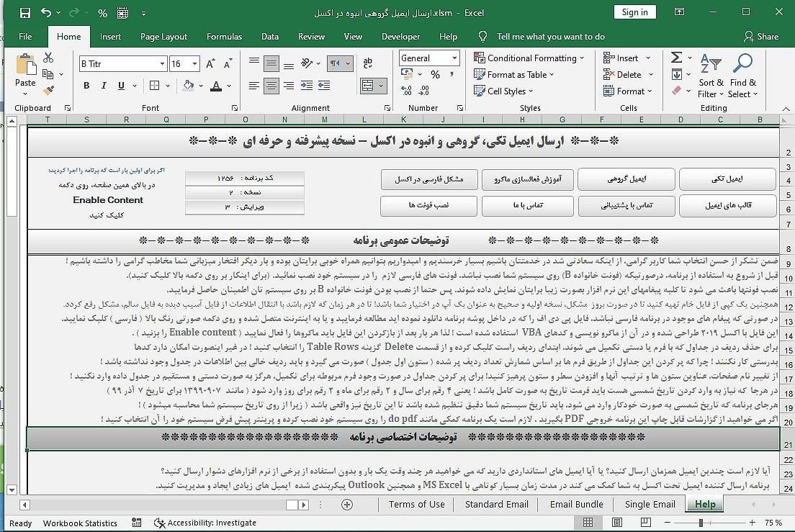Open the font name dropdown B Titr

[162, 64]
